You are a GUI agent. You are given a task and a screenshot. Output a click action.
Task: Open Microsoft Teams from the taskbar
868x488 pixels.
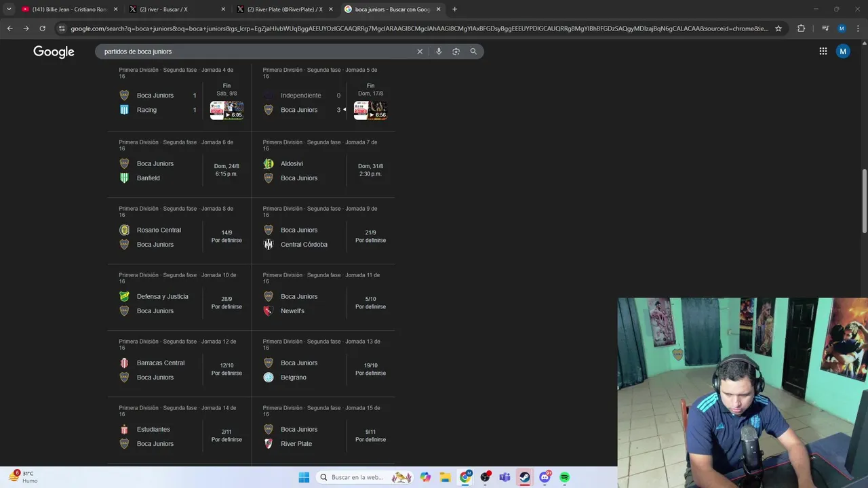[x=505, y=477]
